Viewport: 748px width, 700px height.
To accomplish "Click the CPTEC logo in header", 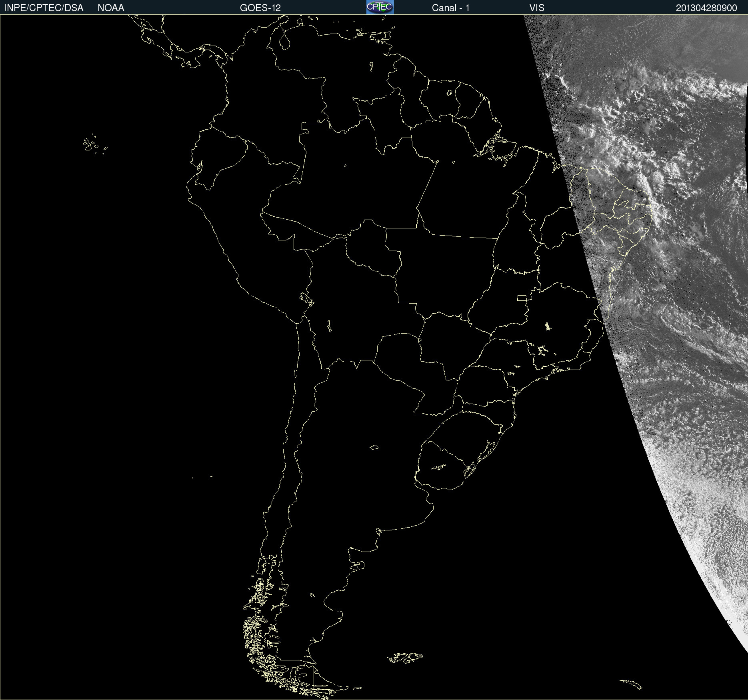I will pyautogui.click(x=380, y=7).
